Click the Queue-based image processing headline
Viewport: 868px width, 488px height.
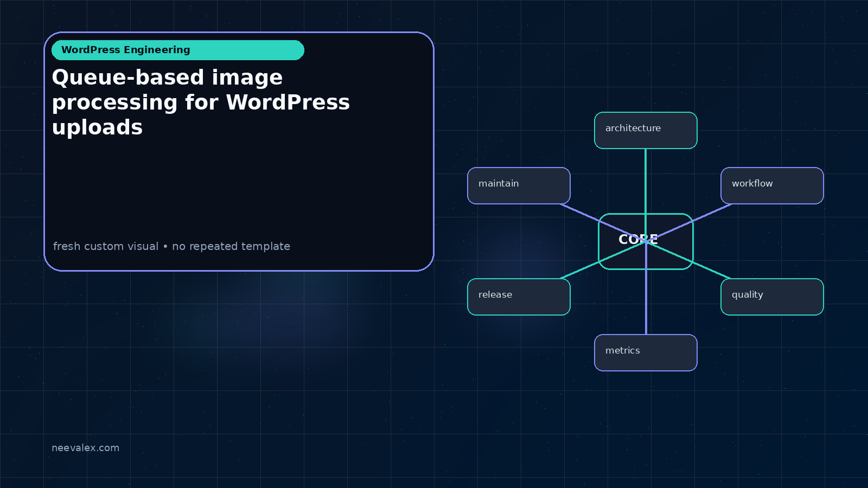coord(201,102)
